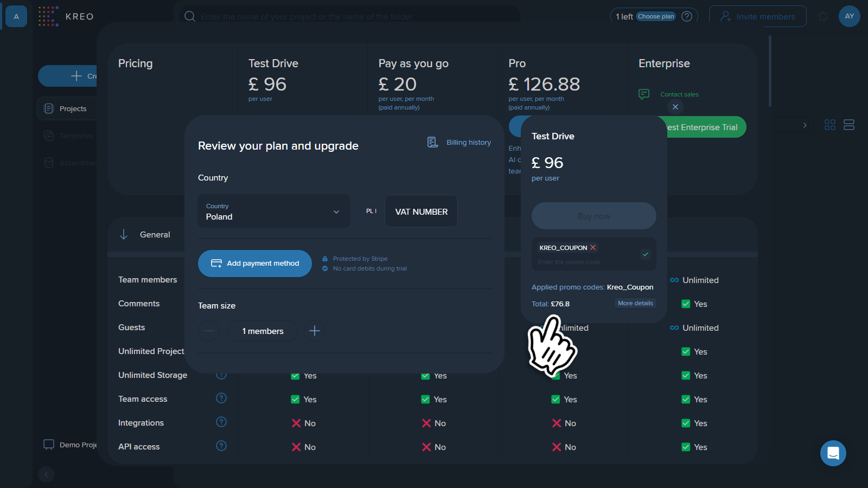Open Projects in the sidebar
Image resolution: width=868 pixels, height=488 pixels.
click(x=67, y=108)
